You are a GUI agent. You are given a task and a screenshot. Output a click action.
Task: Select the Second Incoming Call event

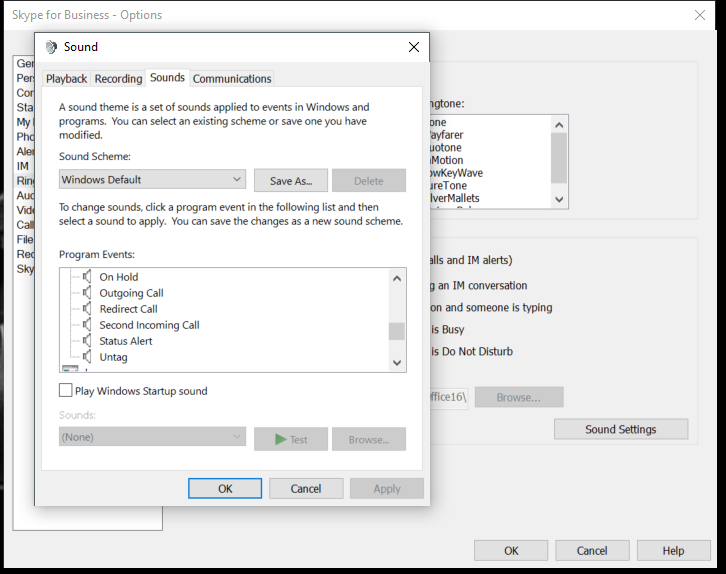click(149, 325)
